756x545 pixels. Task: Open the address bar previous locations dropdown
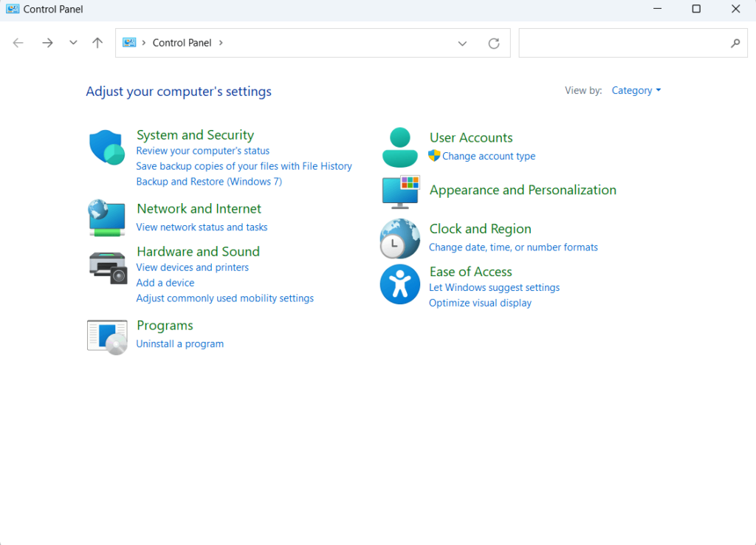(x=462, y=44)
